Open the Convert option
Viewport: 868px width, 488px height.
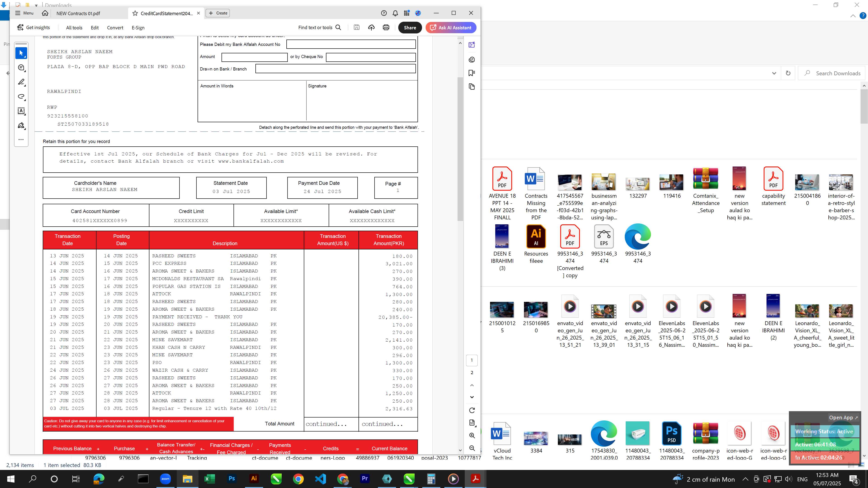pyautogui.click(x=115, y=28)
